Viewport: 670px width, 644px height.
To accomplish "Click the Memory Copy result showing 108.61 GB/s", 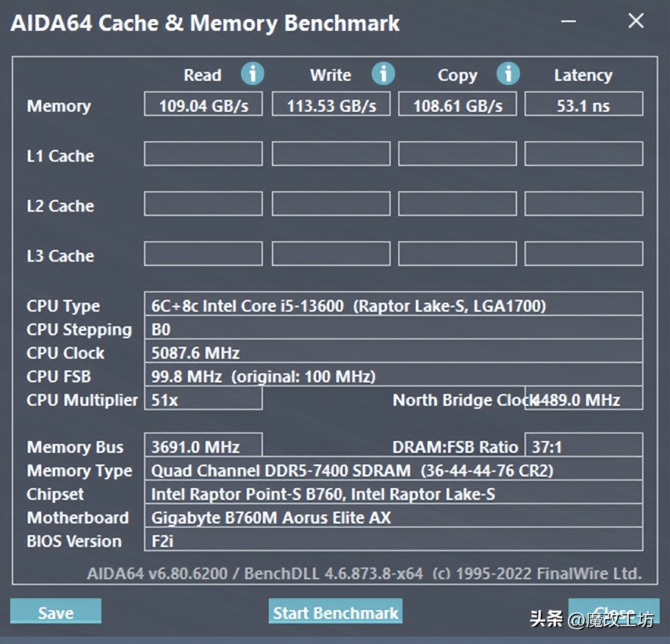I will (457, 104).
